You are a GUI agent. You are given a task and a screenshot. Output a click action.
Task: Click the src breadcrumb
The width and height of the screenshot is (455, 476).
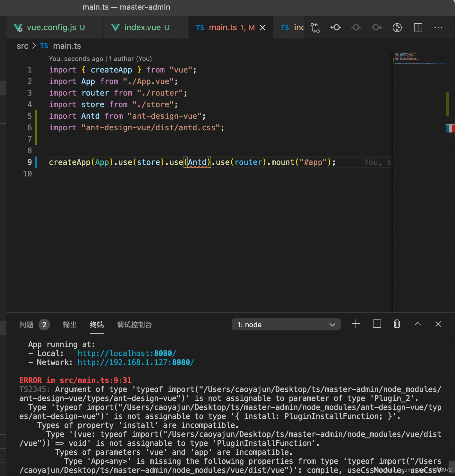(x=22, y=46)
